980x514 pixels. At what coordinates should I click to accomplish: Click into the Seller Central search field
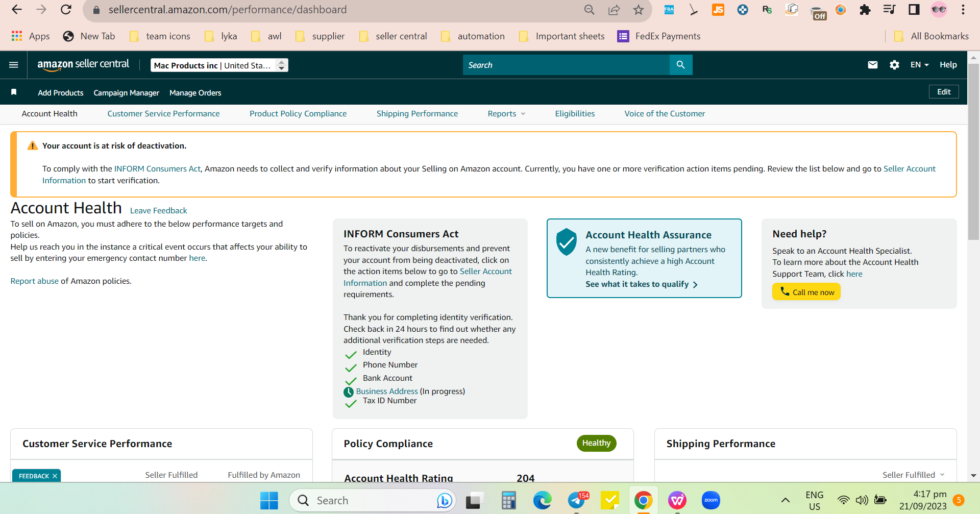pos(566,65)
